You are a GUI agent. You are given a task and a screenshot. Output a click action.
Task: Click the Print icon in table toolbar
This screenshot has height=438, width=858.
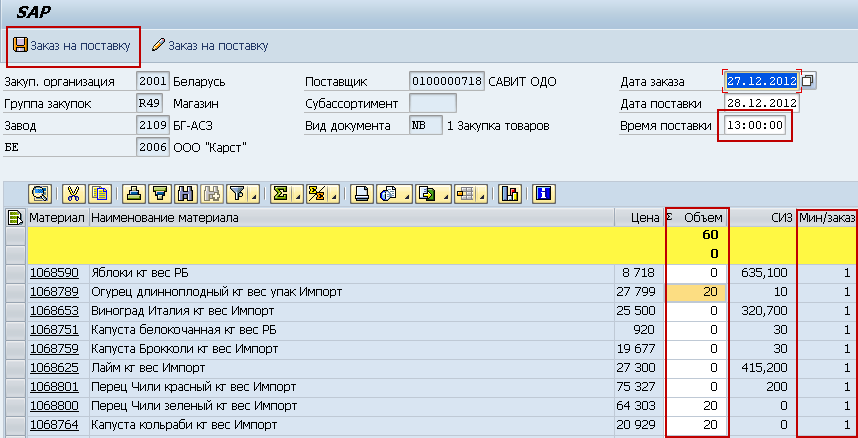[362, 193]
